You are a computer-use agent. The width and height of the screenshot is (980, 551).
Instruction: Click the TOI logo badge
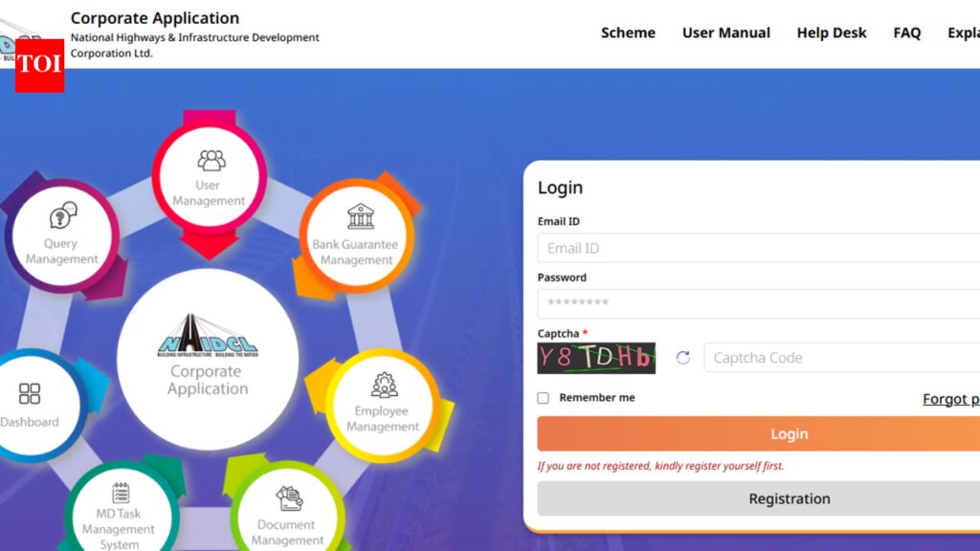39,65
